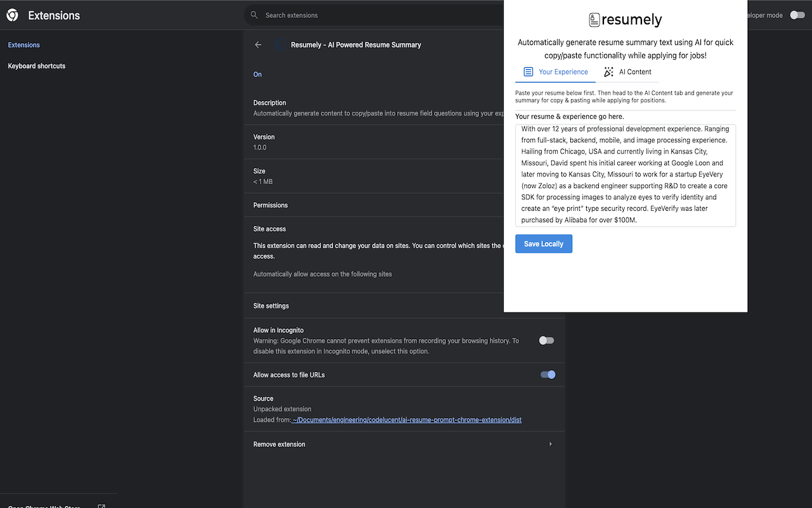Click the Chrome Extensions puzzle logo top-left
Image resolution: width=812 pixels, height=508 pixels.
pos(12,15)
